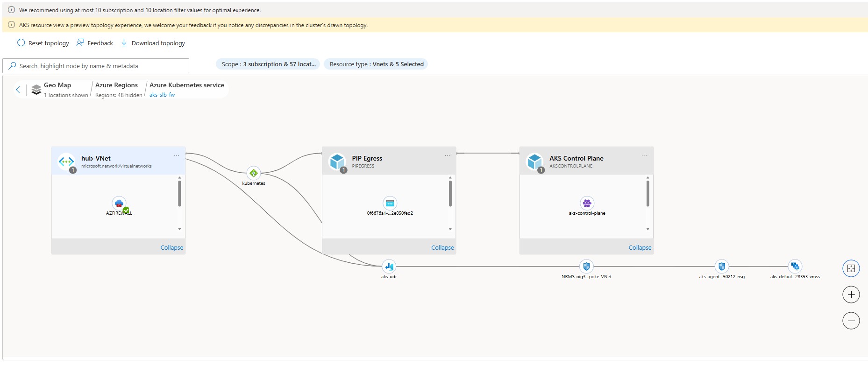Open the Geo Map breadcrumb
The image size is (868, 365).
coord(57,85)
